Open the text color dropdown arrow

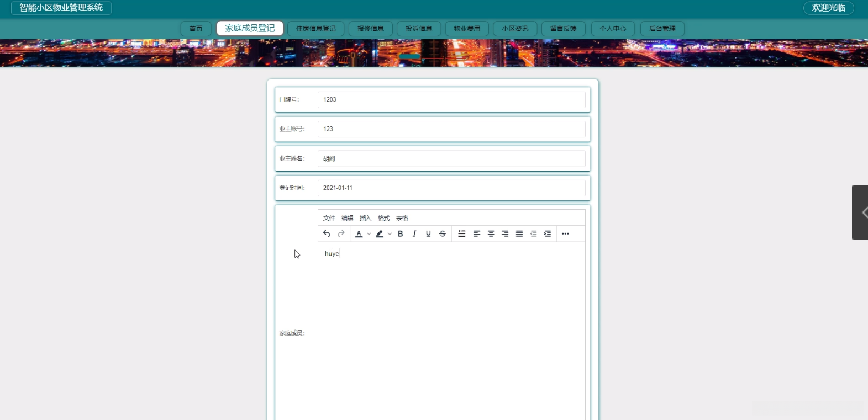369,233
